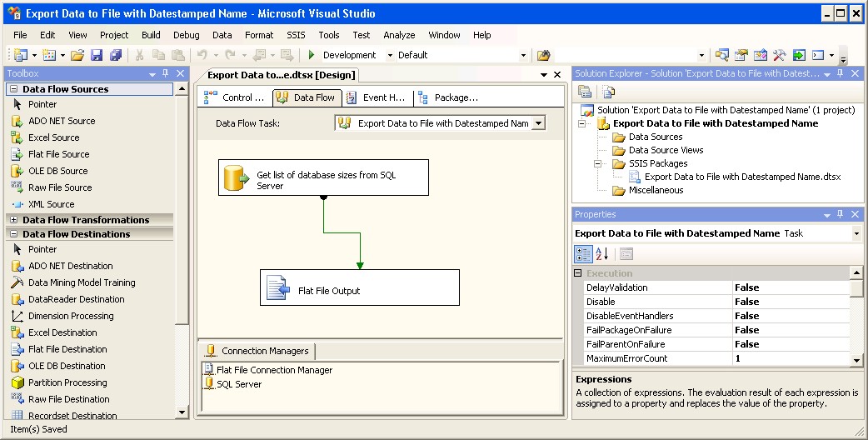
Task: Collapse the Data Flow Sources group
Action: pos(14,89)
